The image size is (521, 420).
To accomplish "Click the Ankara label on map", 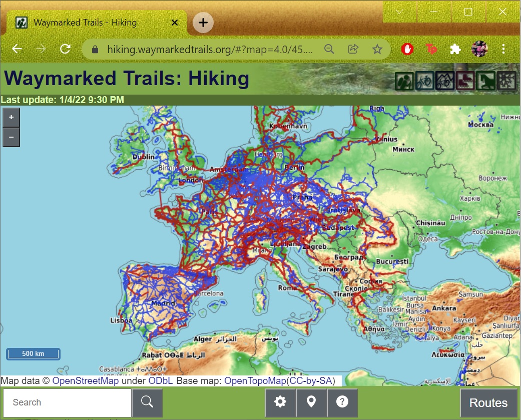I will coord(444,308).
